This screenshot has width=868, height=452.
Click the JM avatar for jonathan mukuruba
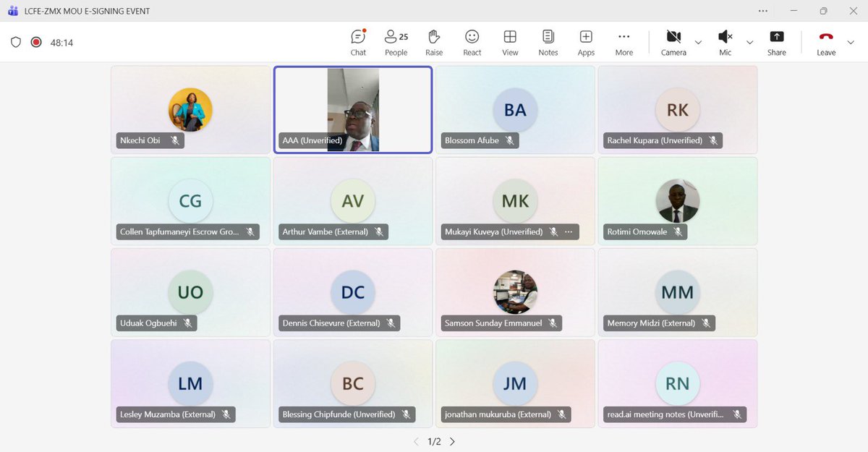(515, 383)
